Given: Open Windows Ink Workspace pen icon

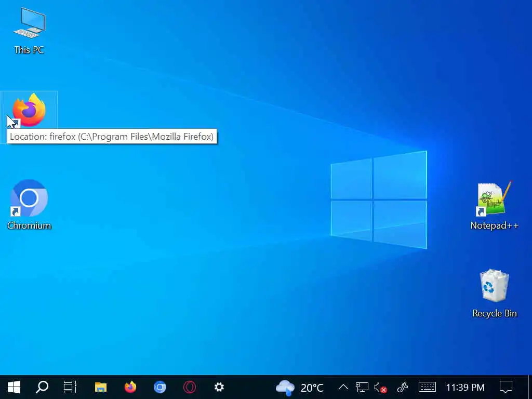Looking at the screenshot, I should coord(403,387).
